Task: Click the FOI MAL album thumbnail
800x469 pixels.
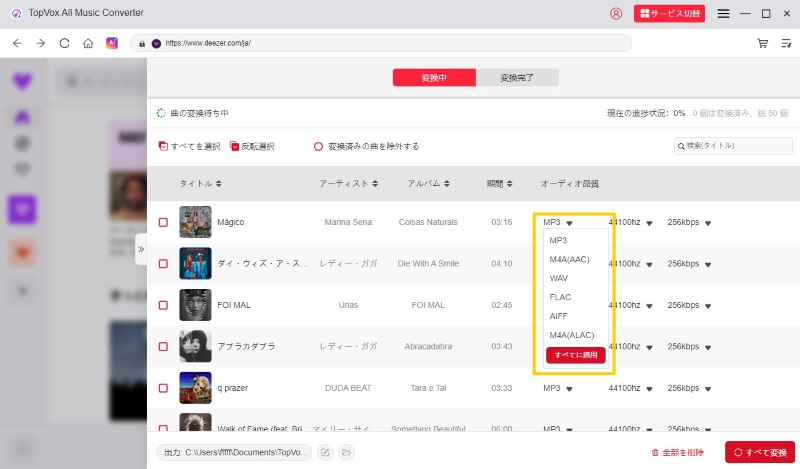Action: click(x=195, y=305)
